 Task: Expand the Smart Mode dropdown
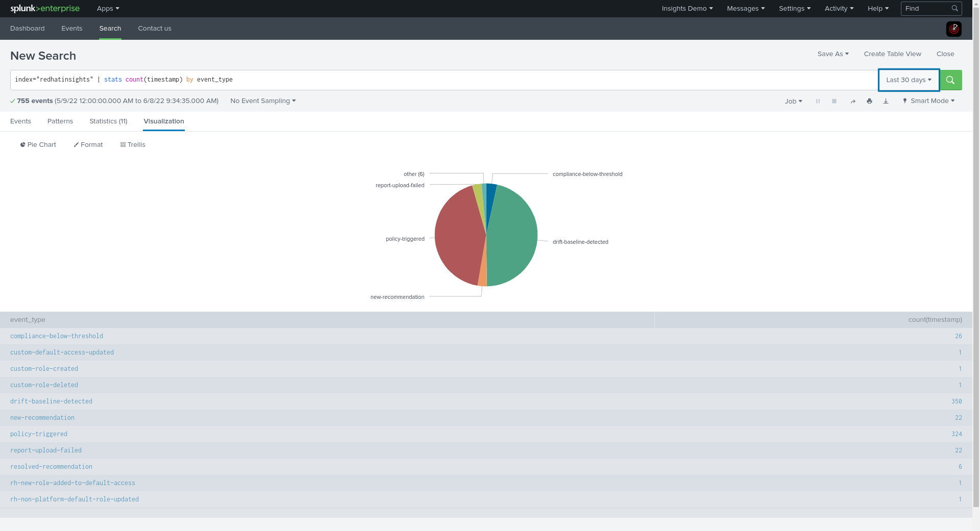928,101
